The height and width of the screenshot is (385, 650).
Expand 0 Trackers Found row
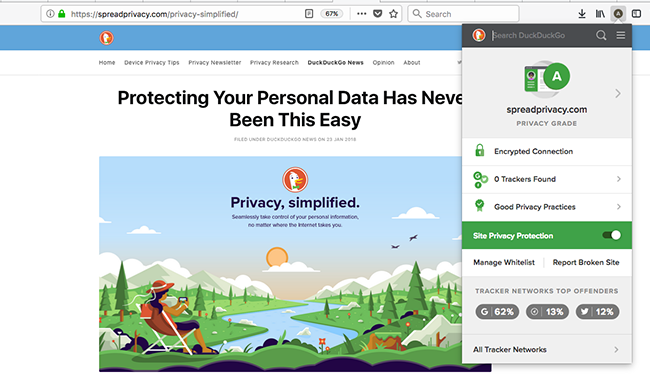[547, 179]
